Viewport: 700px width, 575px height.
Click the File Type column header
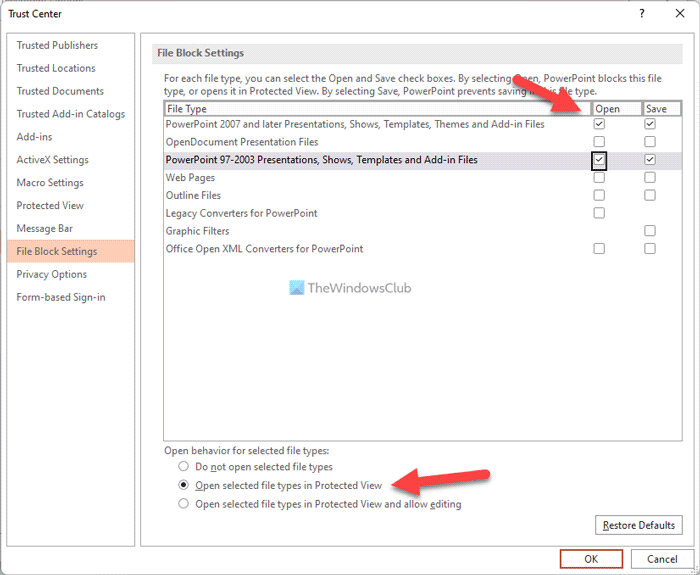378,109
